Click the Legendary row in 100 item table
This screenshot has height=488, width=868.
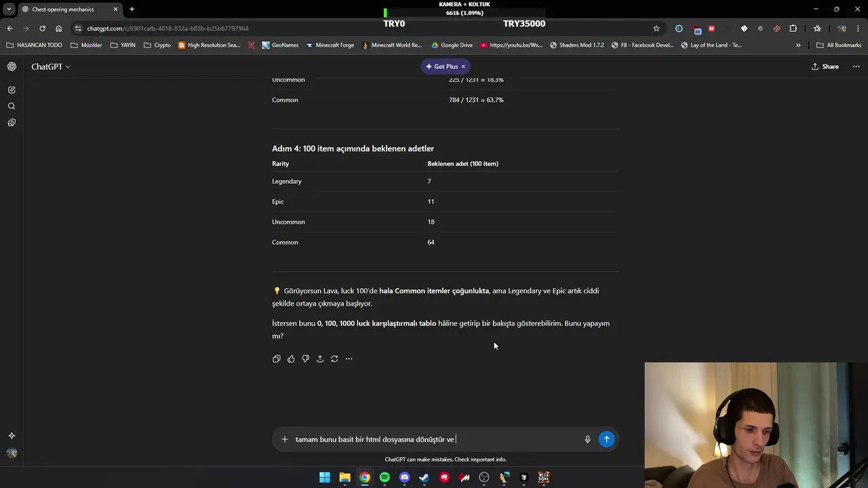tap(446, 181)
